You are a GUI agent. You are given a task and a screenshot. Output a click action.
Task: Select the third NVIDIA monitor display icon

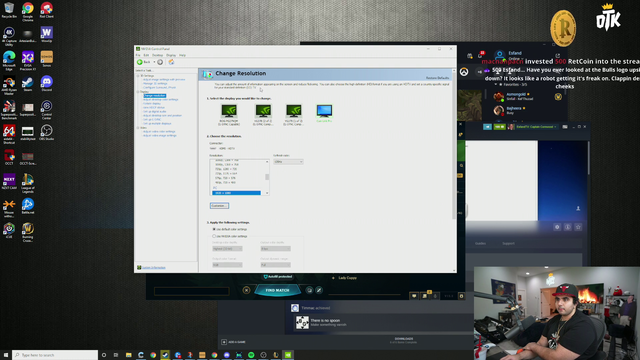click(x=293, y=111)
